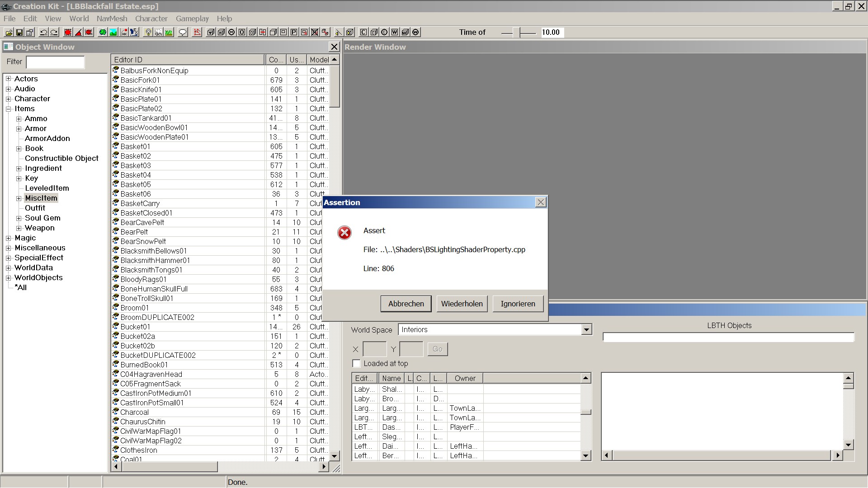Toggle the sky toolbar icon
Screen dimensions: 868x488
pos(159,32)
